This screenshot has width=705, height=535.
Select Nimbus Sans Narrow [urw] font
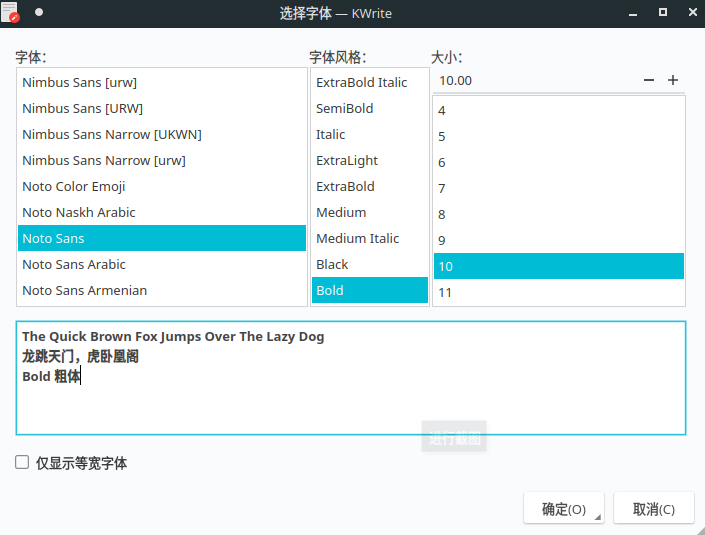162,160
